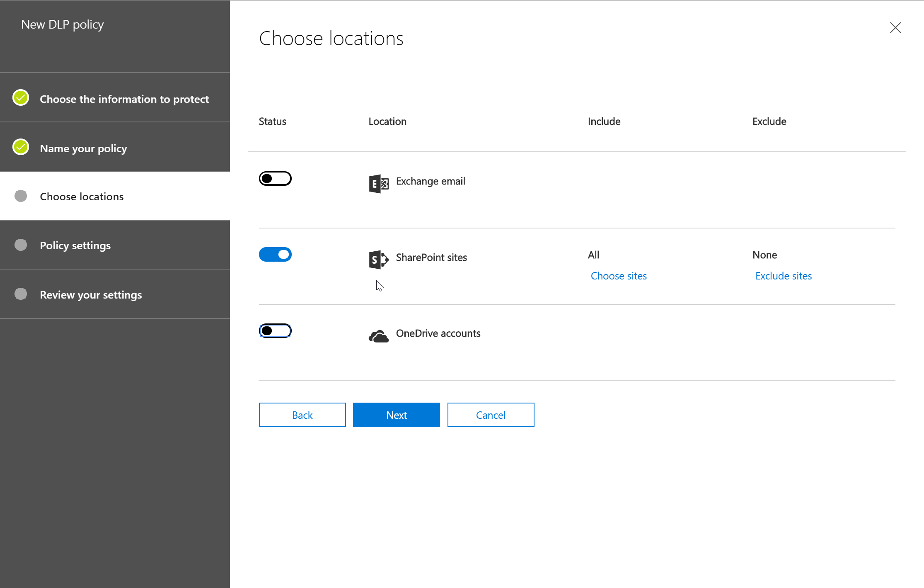Click the OneDrive accounts cloud icon
This screenshot has height=588, width=924.
[x=378, y=335]
